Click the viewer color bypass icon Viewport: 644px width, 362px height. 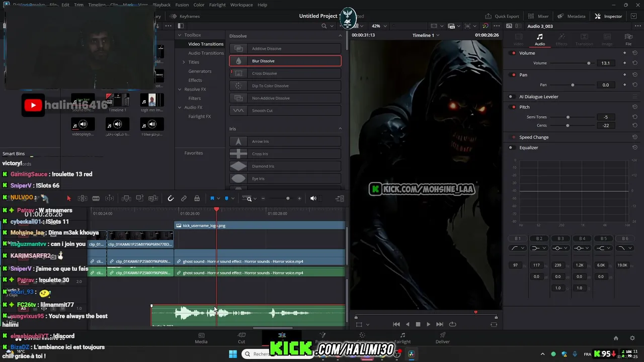(485, 26)
